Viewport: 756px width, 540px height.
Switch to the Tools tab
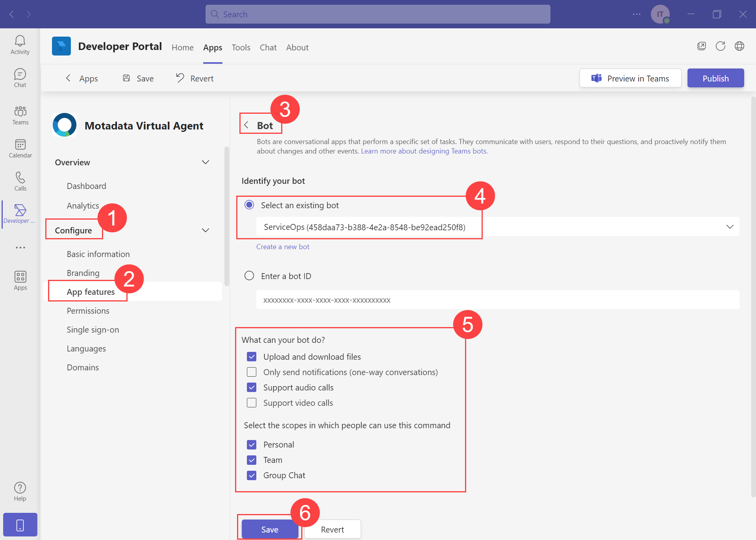coord(241,48)
